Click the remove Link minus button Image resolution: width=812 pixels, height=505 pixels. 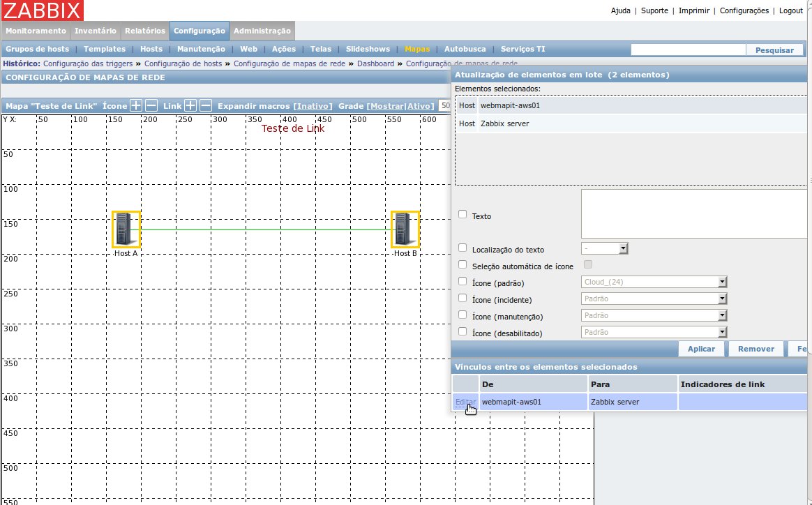[206, 105]
